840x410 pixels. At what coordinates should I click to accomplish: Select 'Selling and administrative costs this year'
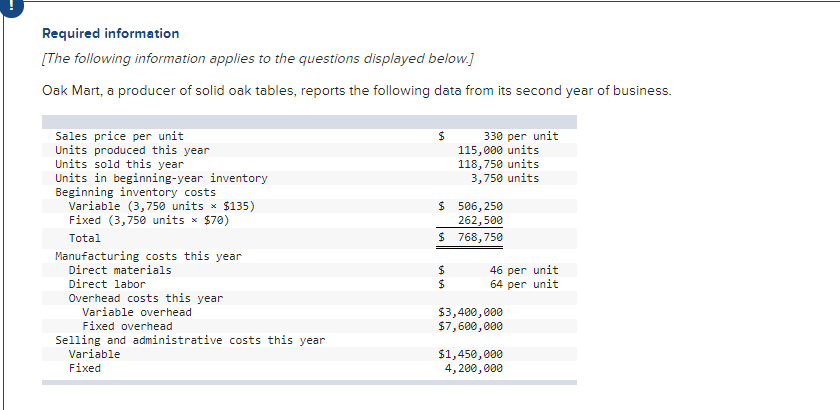point(190,340)
